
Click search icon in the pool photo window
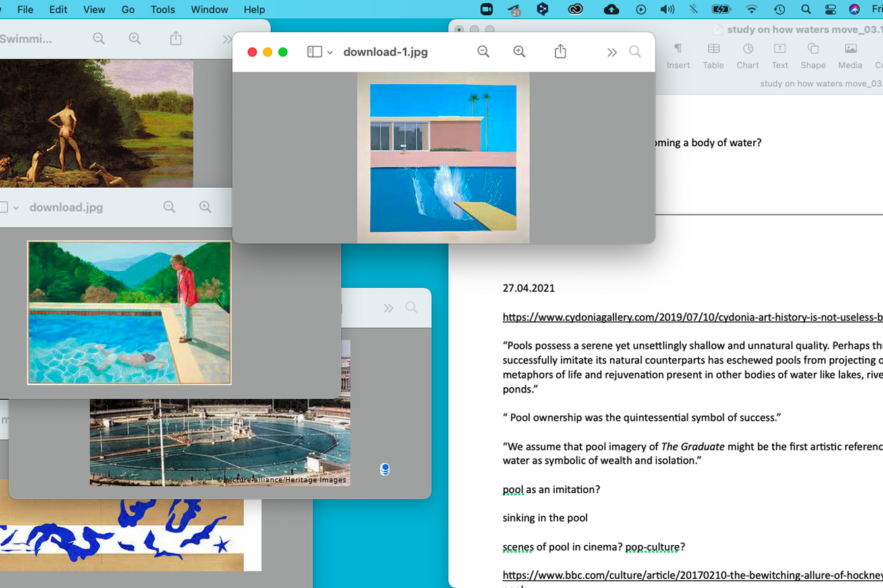pos(411,307)
